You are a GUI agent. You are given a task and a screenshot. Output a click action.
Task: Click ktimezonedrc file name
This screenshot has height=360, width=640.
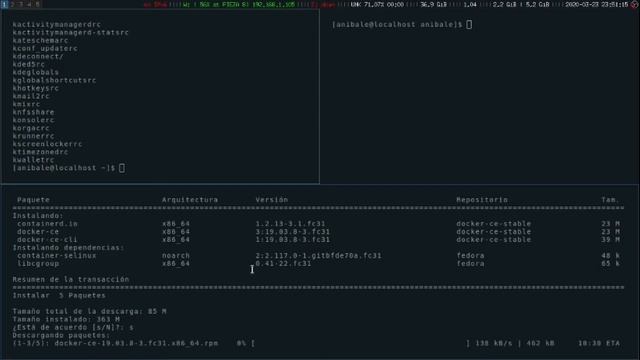[40, 152]
